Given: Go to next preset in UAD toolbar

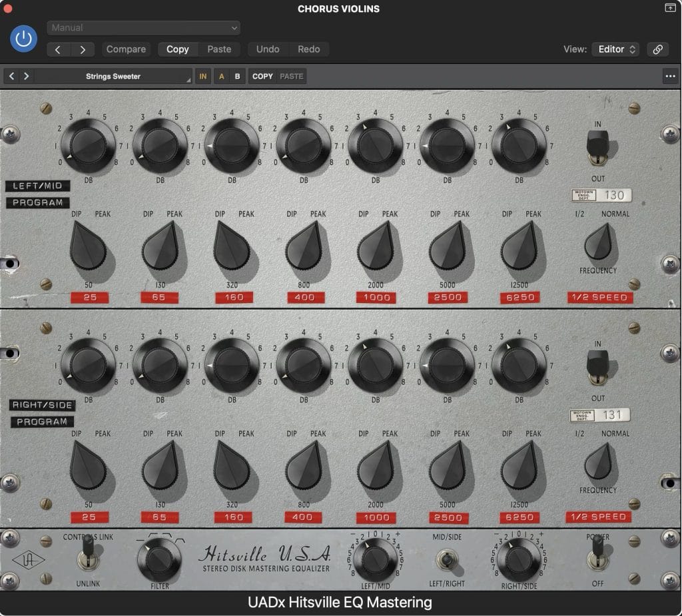Looking at the screenshot, I should (26, 76).
